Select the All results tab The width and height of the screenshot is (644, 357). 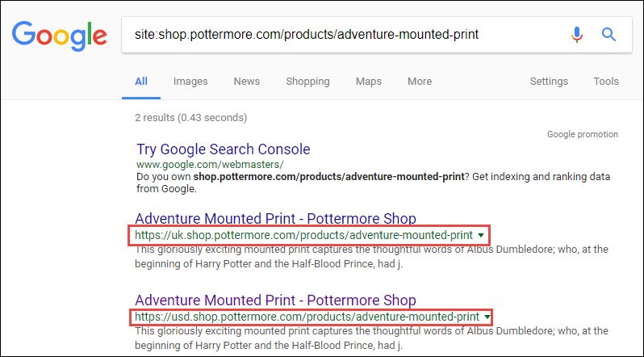[x=141, y=82]
